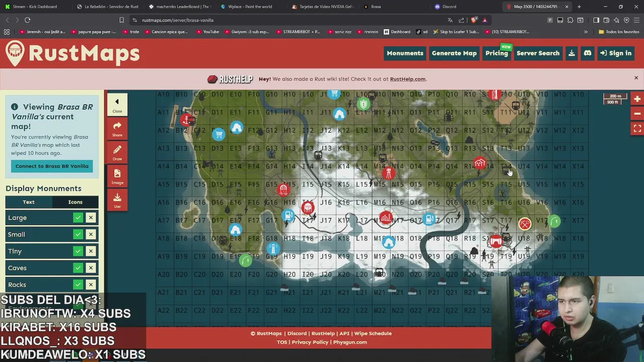644x362 pixels.
Task: Open the Pricing page
Action: click(497, 53)
